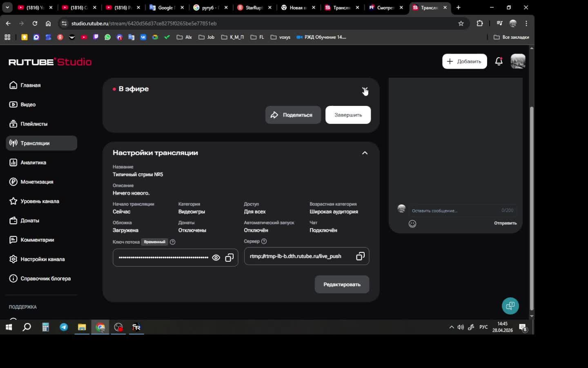Viewport: 588px width, 368px height.
Task: Bookmark this page with star
Action: coord(461,23)
